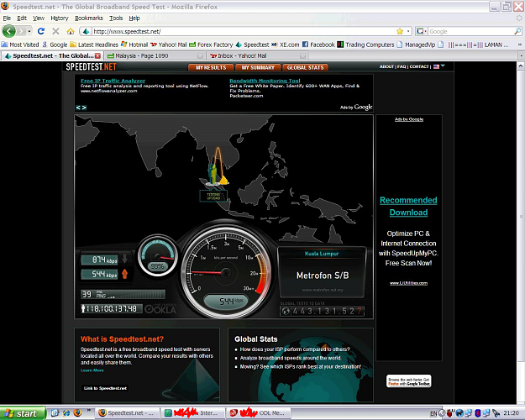Open the File menu
Viewport: 525px width, 420px height.
click(x=7, y=18)
